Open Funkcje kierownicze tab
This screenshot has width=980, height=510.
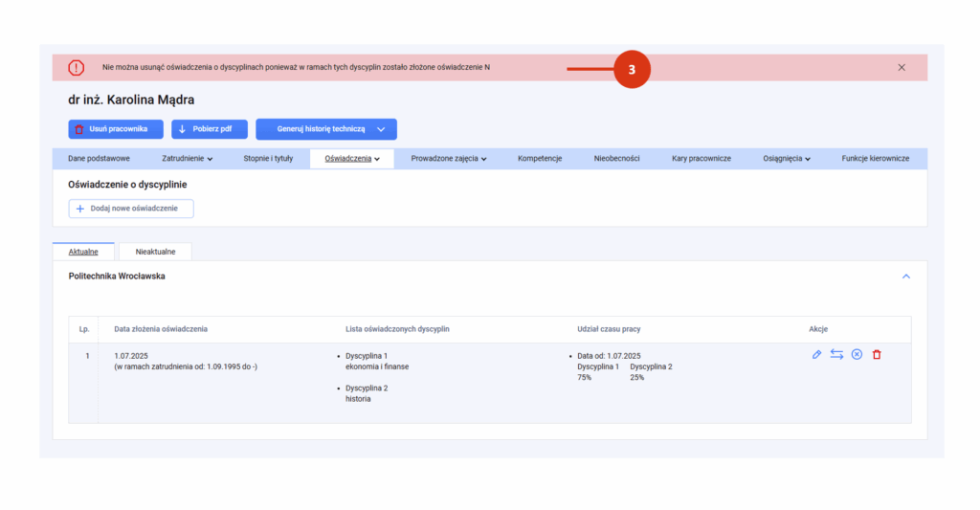(x=875, y=158)
